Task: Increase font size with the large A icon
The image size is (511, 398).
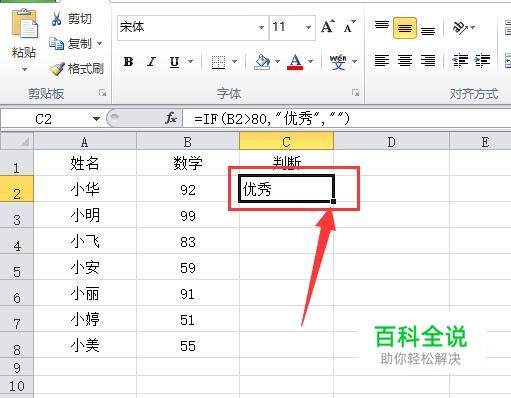Action: click(x=328, y=27)
